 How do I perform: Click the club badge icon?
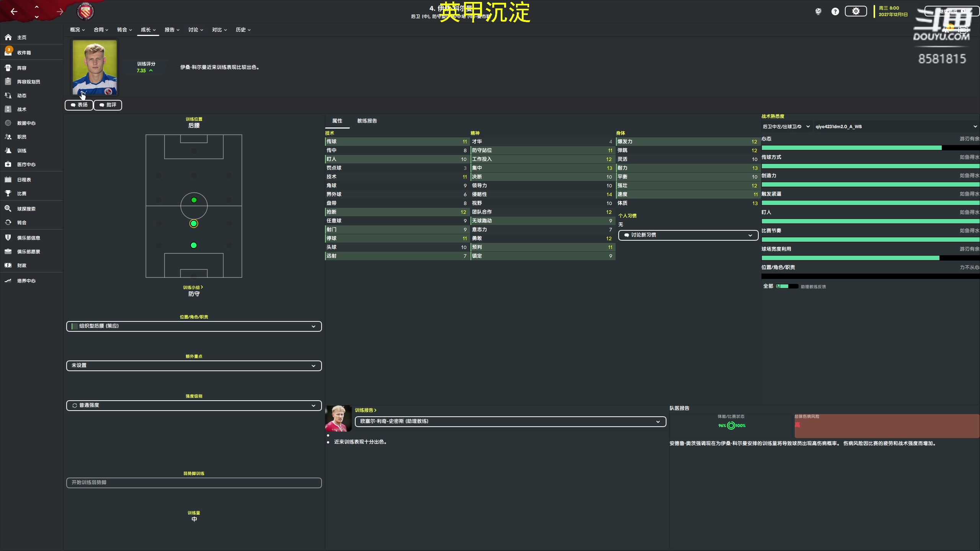tap(85, 12)
